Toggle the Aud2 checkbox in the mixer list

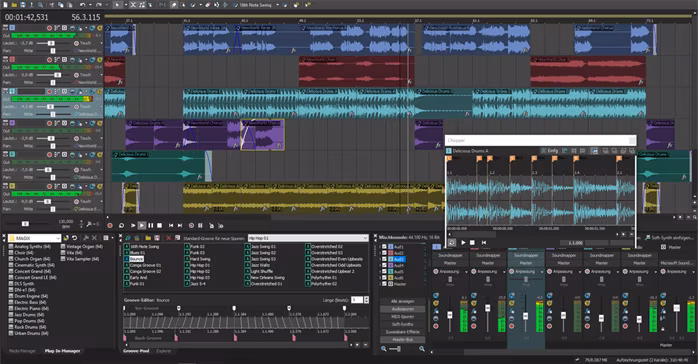point(384,253)
